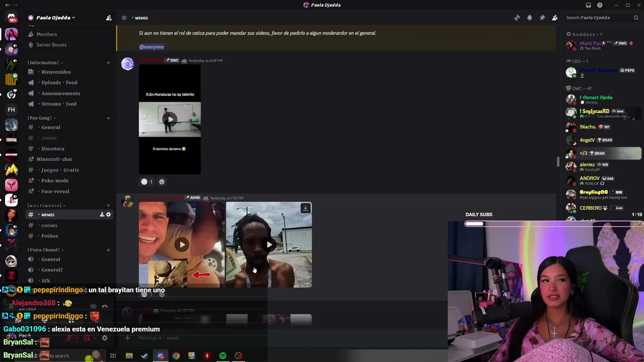Open user settings gear icon
Viewport: 644px width, 362px height.
(105, 338)
